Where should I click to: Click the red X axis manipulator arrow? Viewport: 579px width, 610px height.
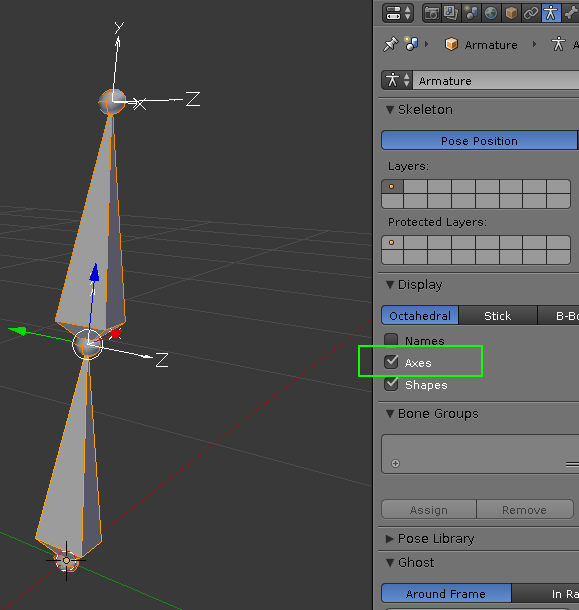coord(116,334)
